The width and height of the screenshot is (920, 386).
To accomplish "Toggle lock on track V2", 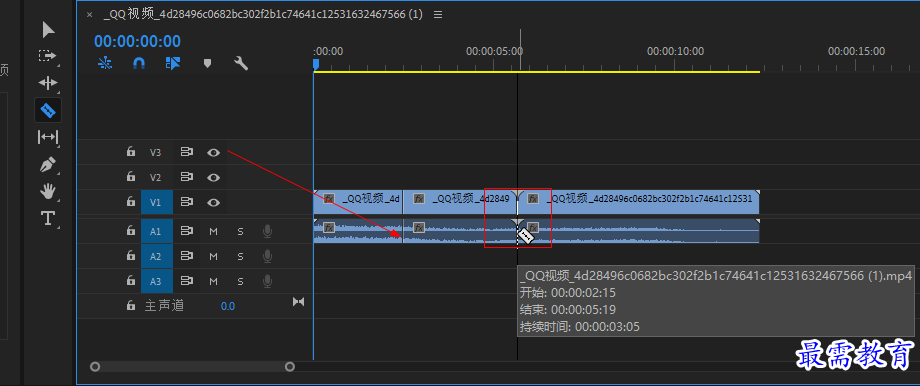I will coord(130,177).
